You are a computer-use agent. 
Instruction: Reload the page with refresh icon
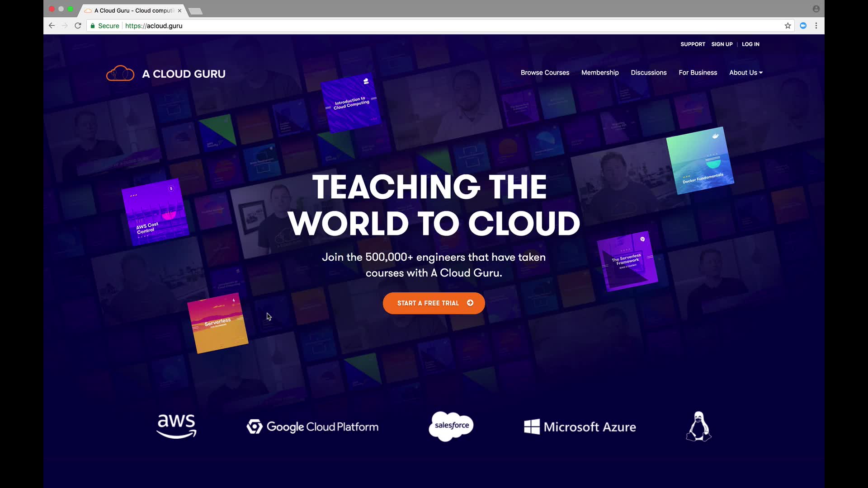(x=78, y=26)
